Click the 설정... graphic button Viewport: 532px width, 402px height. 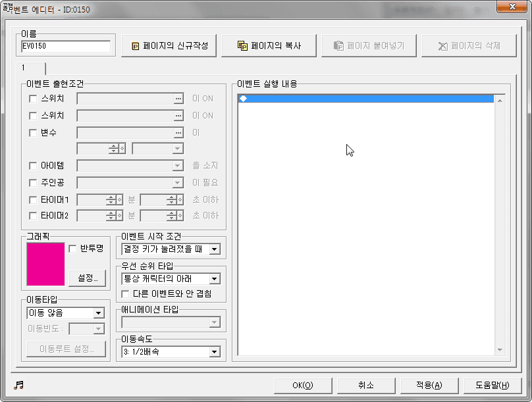(87, 278)
